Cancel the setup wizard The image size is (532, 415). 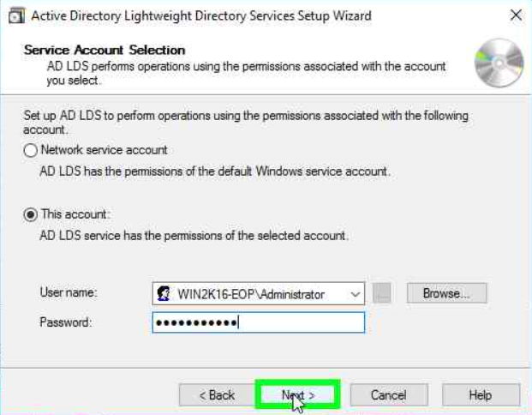point(388,394)
